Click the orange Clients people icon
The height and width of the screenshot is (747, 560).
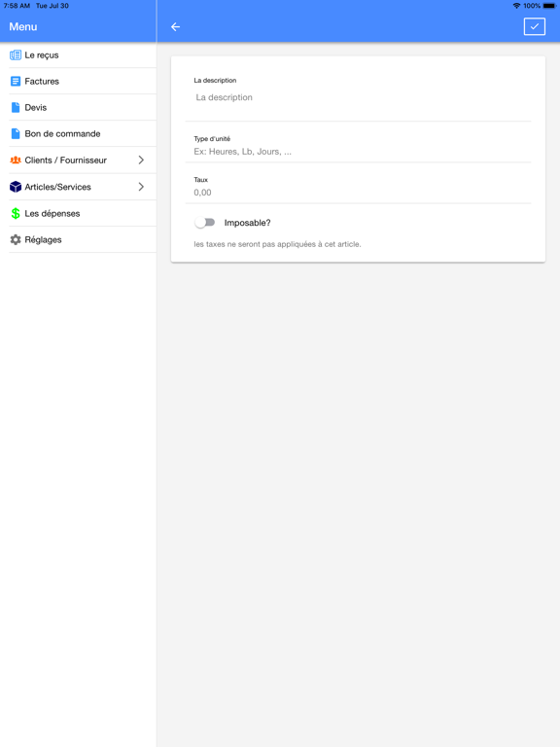click(x=16, y=160)
